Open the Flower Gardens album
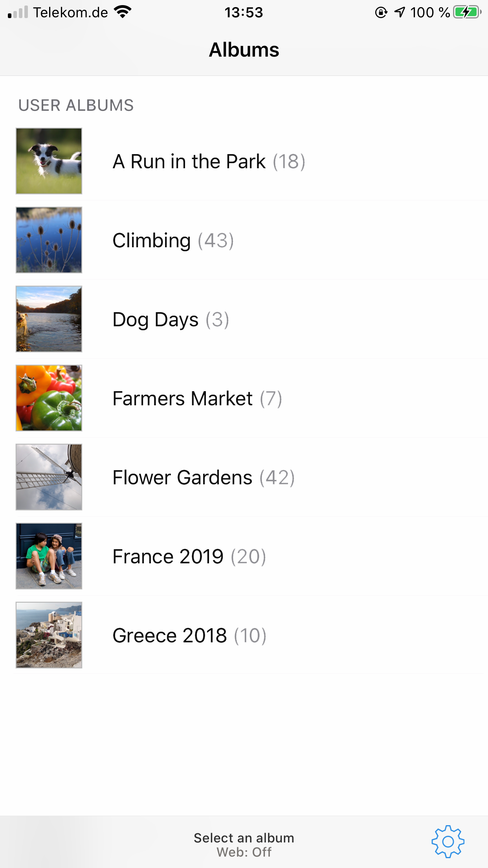488x868 pixels. 203,478
